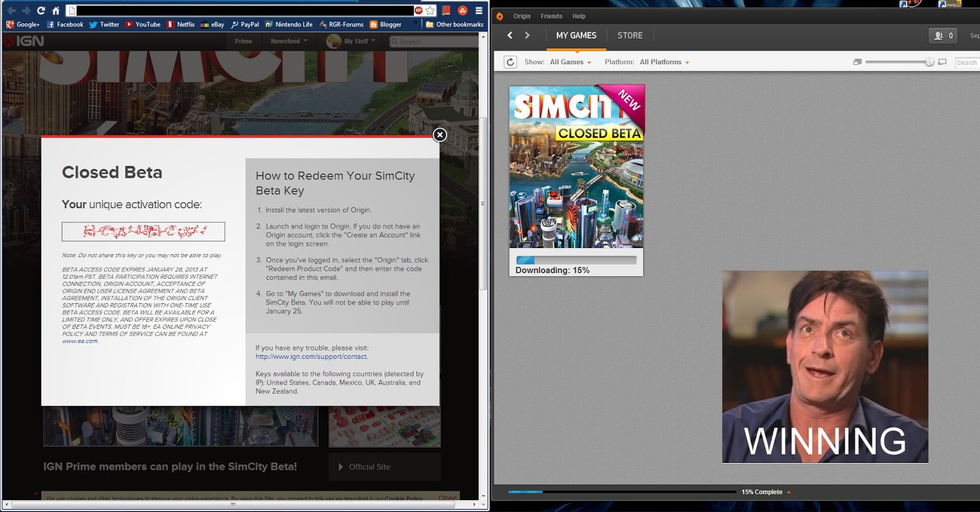980x512 pixels.
Task: Open the PayPal bookmark
Action: pyautogui.click(x=245, y=24)
